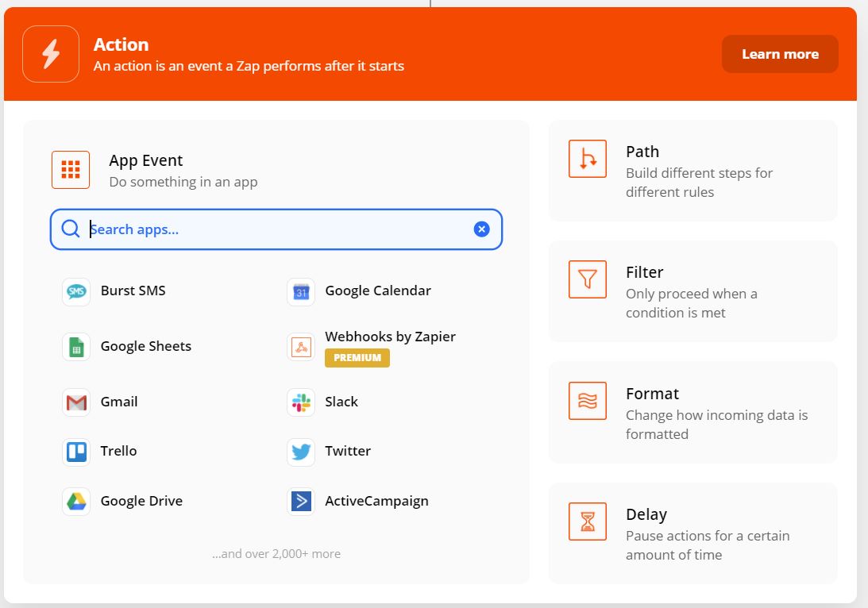Click the Slack logo icon
Image resolution: width=868 pixels, height=608 pixels.
(301, 402)
